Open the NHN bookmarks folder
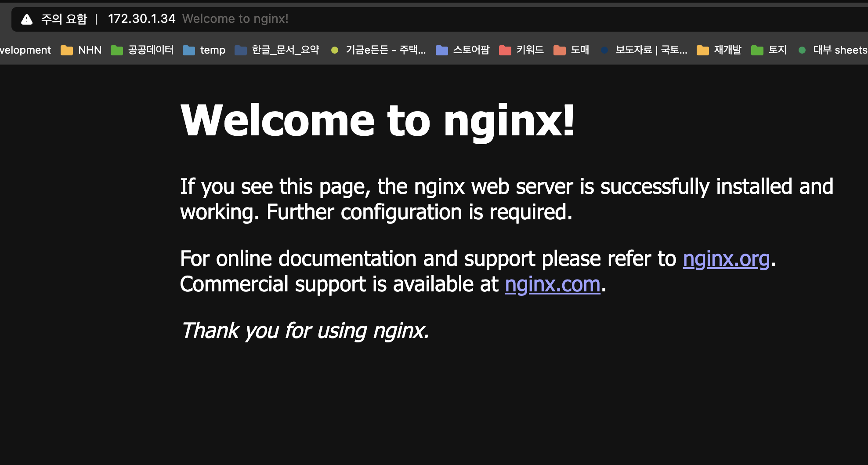The height and width of the screenshot is (465, 868). click(x=81, y=50)
